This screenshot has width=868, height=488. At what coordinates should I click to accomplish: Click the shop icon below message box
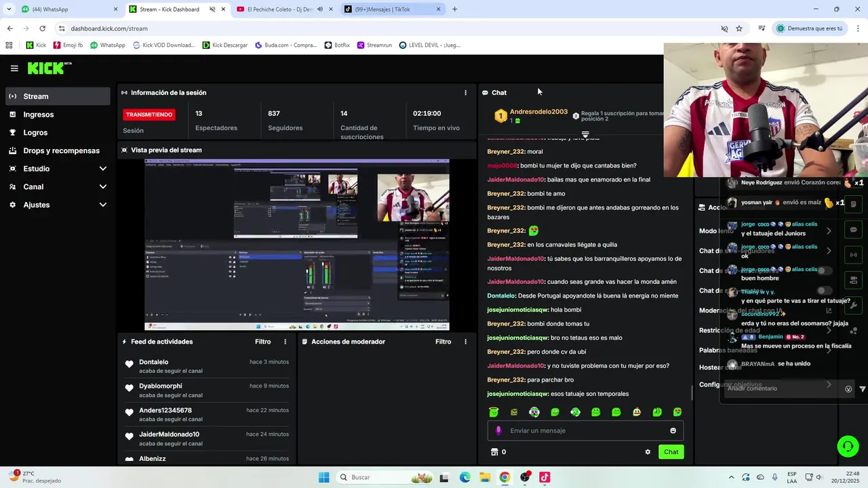[x=494, y=452]
